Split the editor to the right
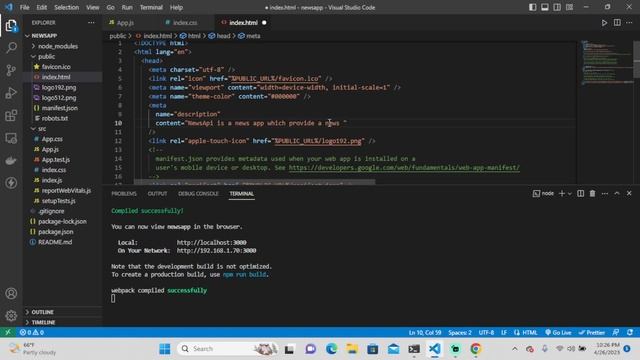This screenshot has height=360, width=640. click(x=617, y=23)
